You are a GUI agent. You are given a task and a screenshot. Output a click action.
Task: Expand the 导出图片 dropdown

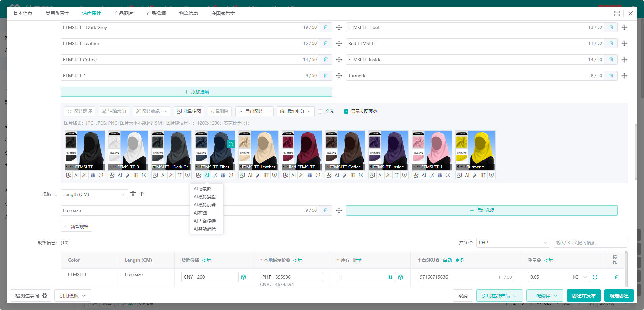tap(254, 111)
